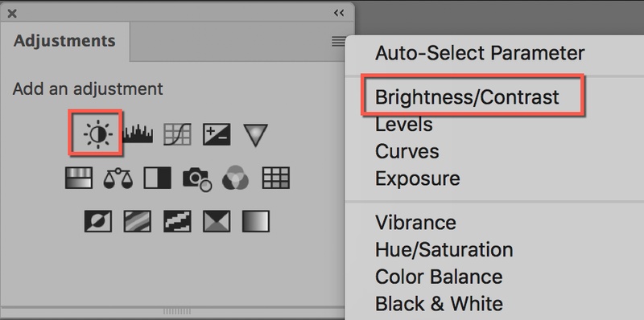Add a Curves adjustment via grid-curve icon
Viewport: 644px width, 320px height.
coord(177,134)
